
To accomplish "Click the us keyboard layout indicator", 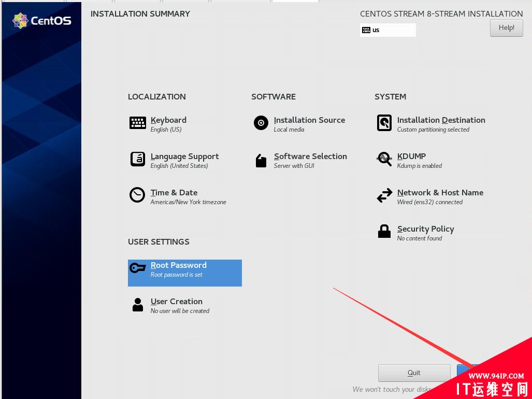I will (388, 30).
